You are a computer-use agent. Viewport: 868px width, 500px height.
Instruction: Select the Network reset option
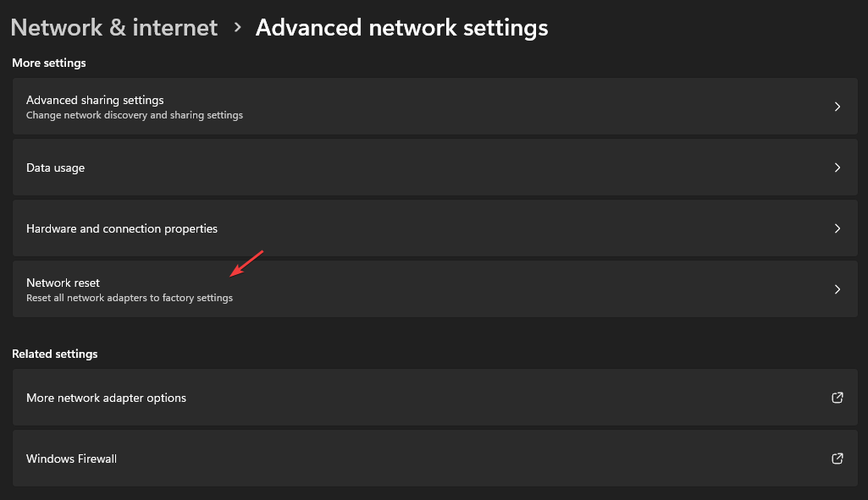(x=434, y=288)
